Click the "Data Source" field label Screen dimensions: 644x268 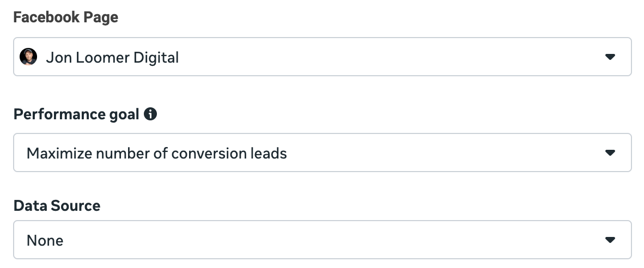[x=57, y=206]
